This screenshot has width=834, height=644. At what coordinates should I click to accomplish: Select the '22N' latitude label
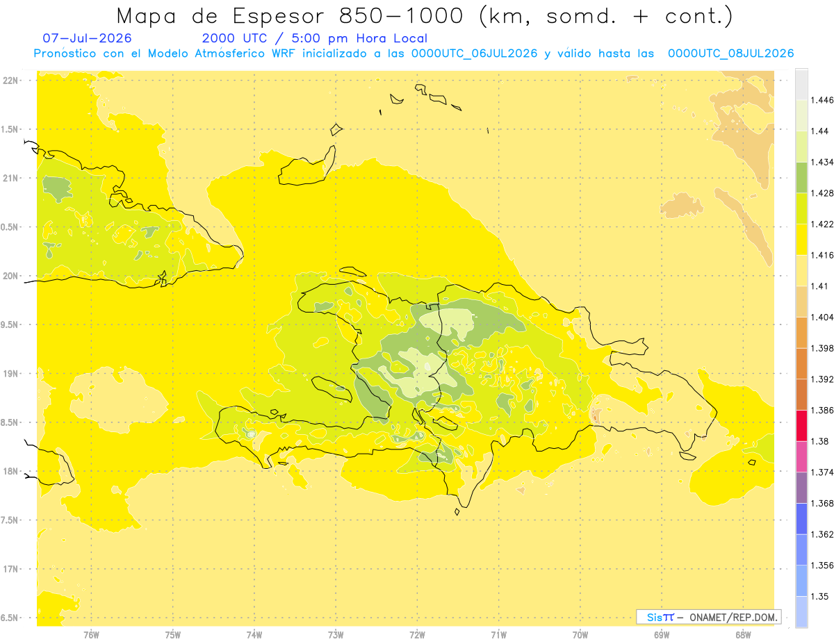[10, 81]
